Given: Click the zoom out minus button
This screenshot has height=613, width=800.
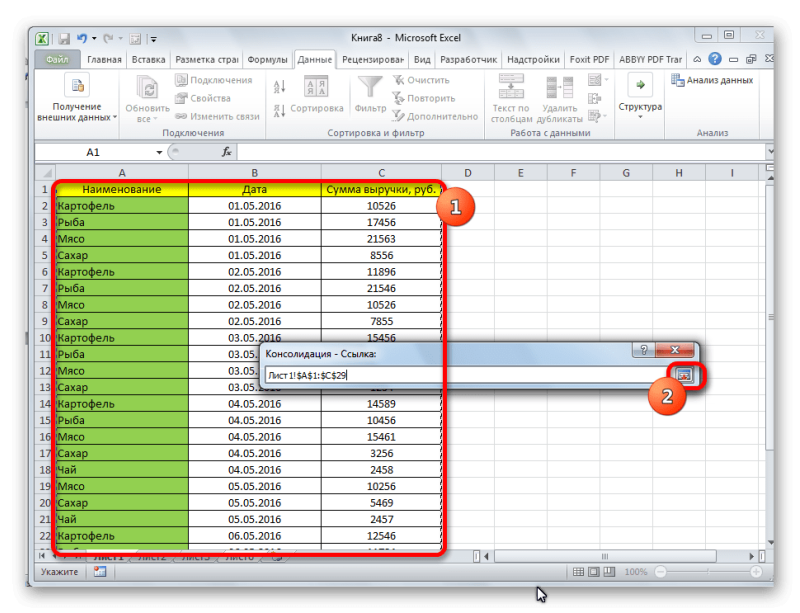Looking at the screenshot, I should click(660, 572).
